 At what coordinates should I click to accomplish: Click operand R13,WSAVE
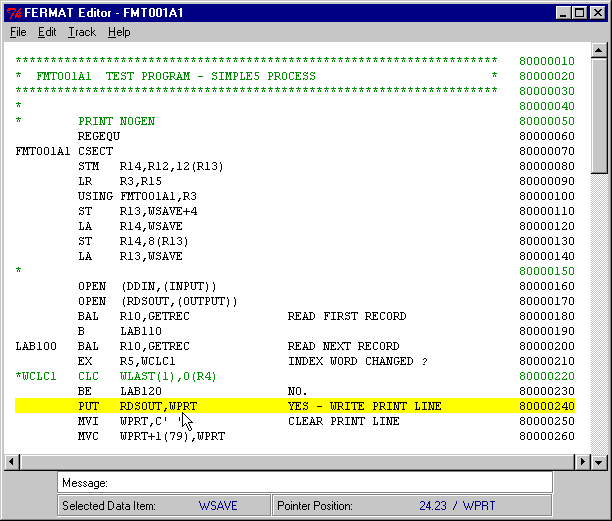point(151,256)
